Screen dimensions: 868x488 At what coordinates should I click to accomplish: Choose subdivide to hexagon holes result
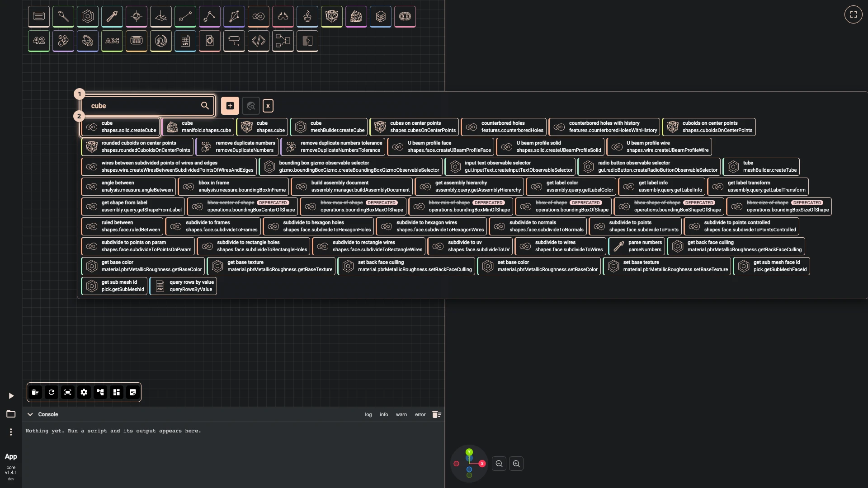319,226
